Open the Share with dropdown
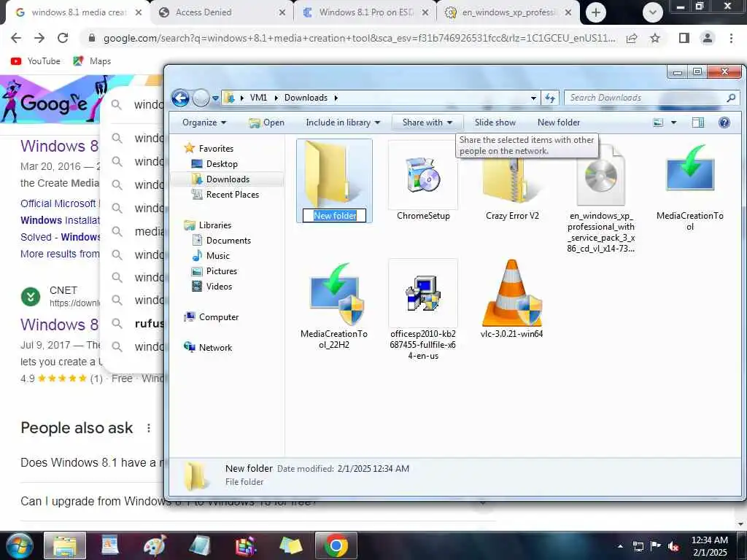 (427, 122)
